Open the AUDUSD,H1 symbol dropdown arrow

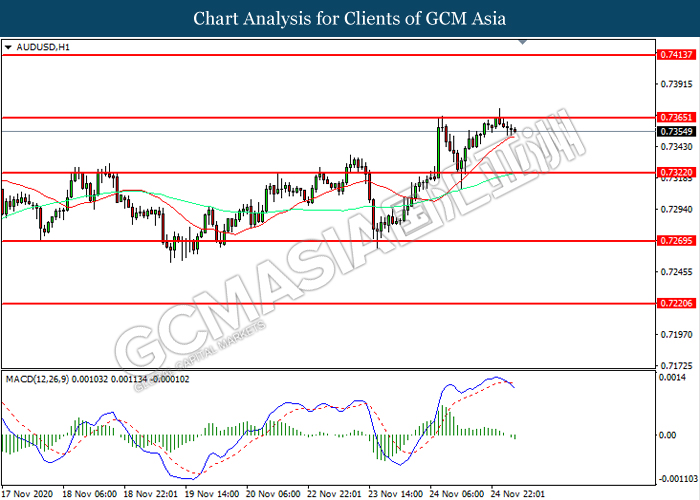click(x=8, y=47)
